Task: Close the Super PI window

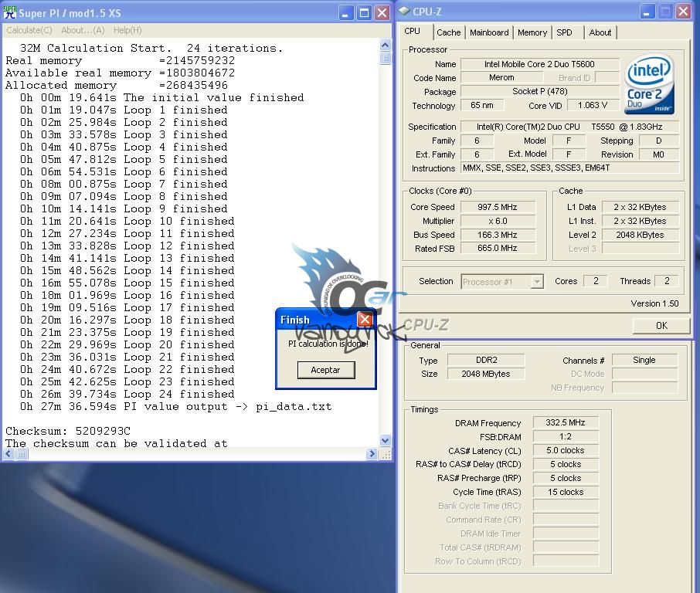Action: point(382,13)
